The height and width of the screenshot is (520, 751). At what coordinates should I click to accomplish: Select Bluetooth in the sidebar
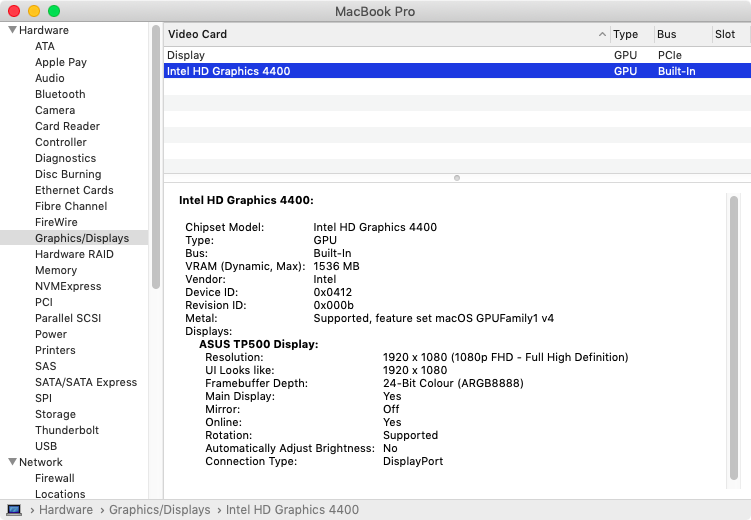(60, 94)
